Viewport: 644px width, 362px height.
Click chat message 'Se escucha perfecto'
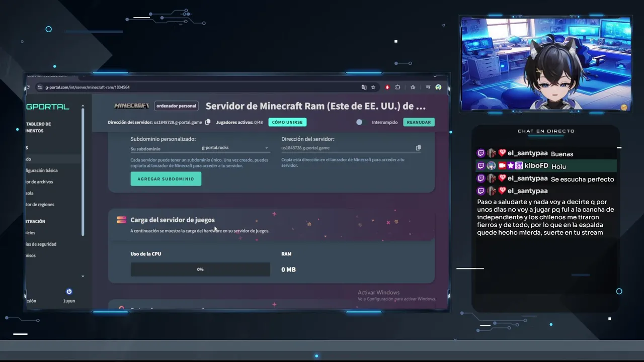[583, 179]
